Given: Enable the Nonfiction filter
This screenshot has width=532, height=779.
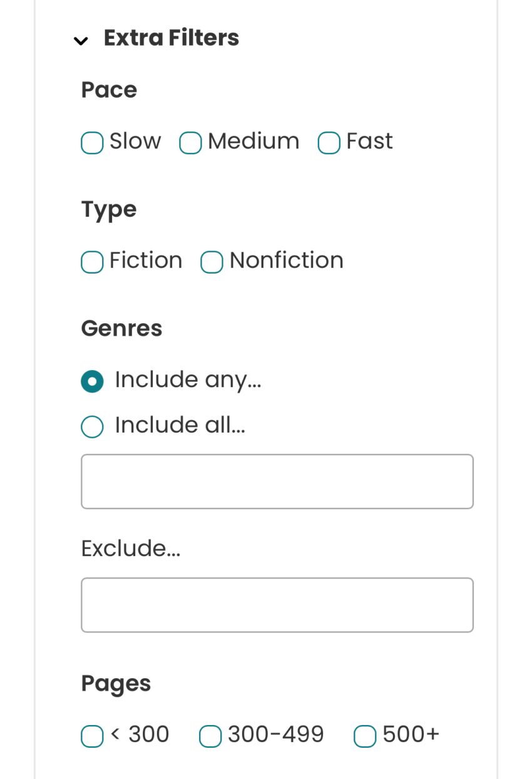Looking at the screenshot, I should click(x=211, y=262).
